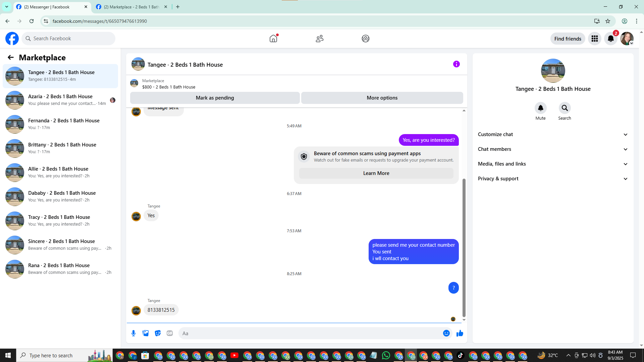Open a new browser tab
This screenshot has height=362, width=644.
(x=178, y=7)
